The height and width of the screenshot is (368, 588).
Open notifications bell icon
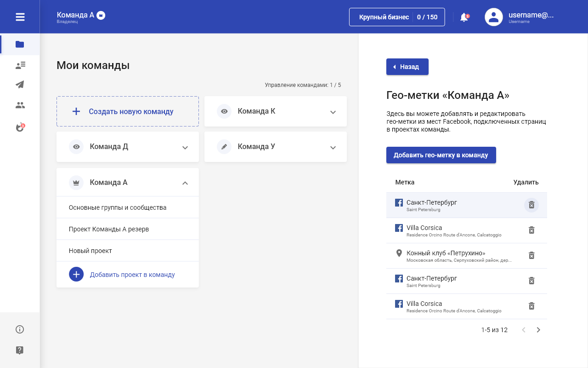pyautogui.click(x=464, y=17)
